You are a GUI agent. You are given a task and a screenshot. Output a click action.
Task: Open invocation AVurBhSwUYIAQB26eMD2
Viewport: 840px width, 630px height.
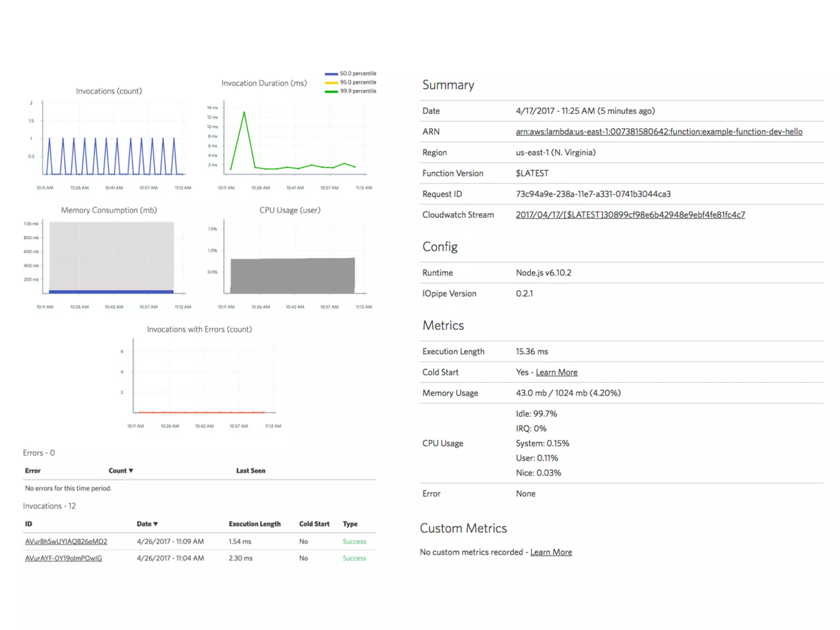66,541
